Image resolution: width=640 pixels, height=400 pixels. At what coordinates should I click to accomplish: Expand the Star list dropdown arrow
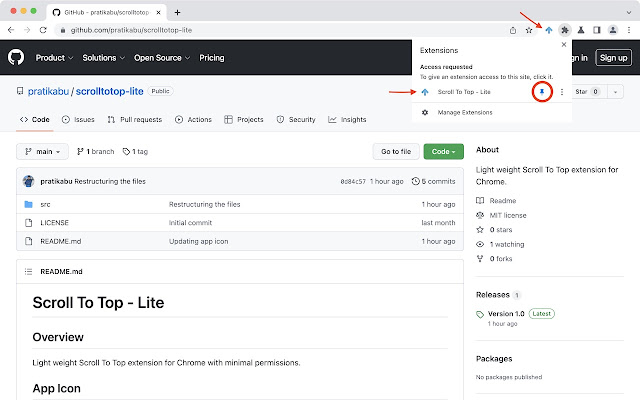pos(616,91)
